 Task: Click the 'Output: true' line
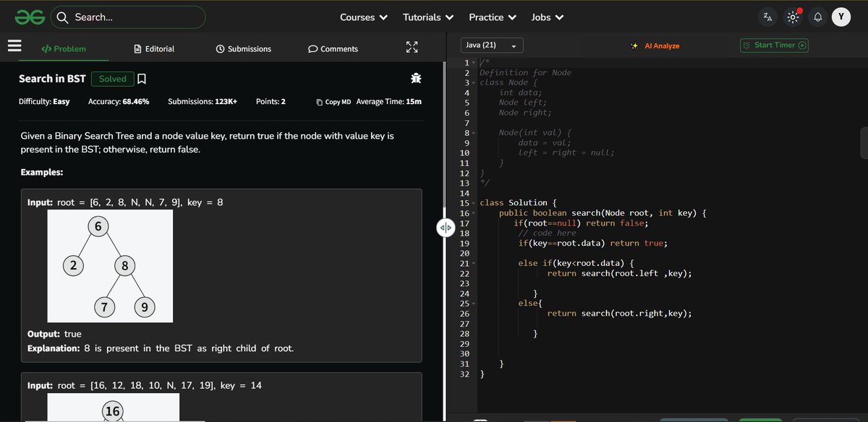point(54,334)
